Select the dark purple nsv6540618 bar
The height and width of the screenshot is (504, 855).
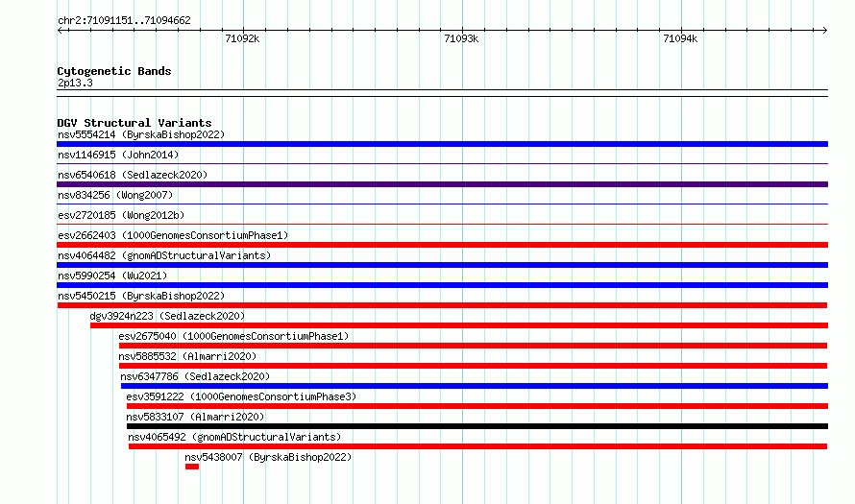(442, 184)
